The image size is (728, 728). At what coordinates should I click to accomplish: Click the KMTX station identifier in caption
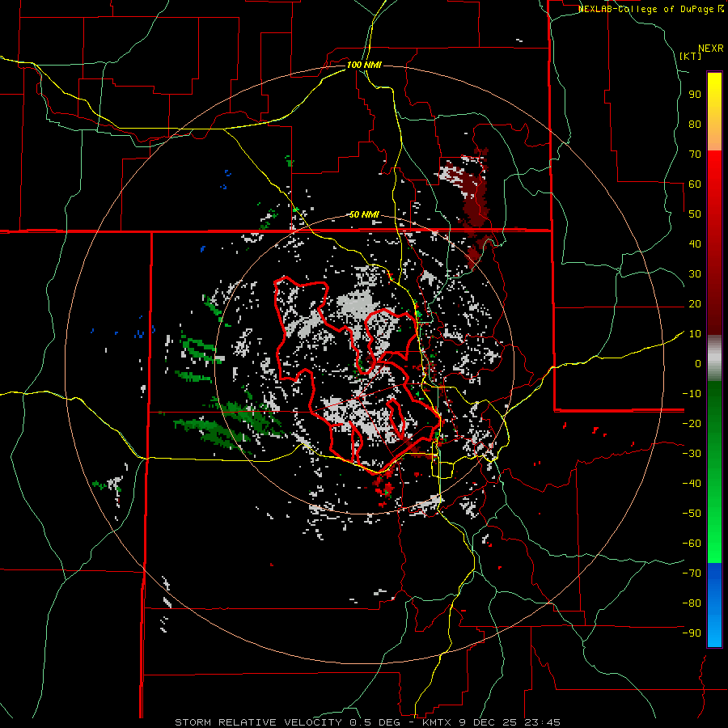[x=438, y=722]
